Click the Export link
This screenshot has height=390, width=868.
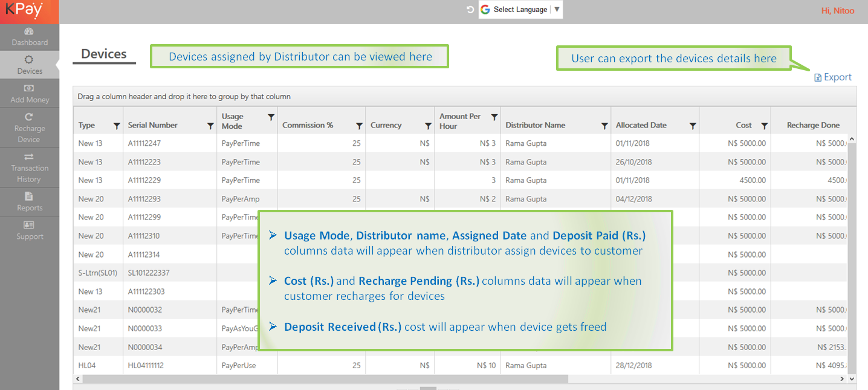coord(833,77)
